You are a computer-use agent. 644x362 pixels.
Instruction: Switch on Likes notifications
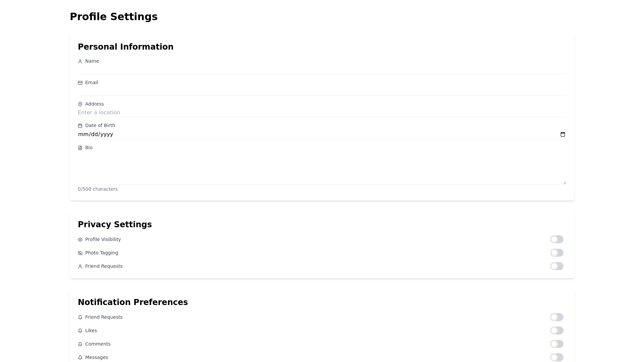click(x=556, y=330)
